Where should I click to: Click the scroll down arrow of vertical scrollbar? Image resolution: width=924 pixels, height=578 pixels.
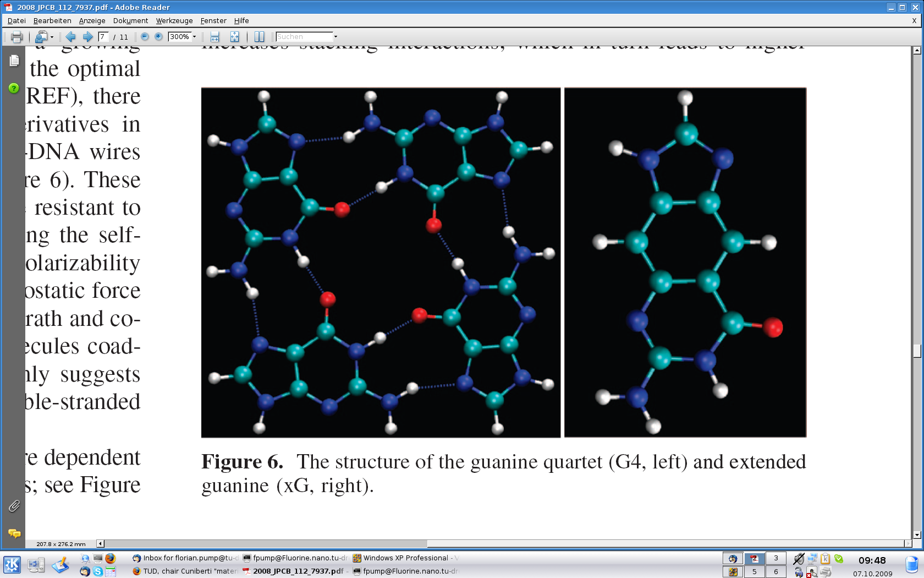917,535
